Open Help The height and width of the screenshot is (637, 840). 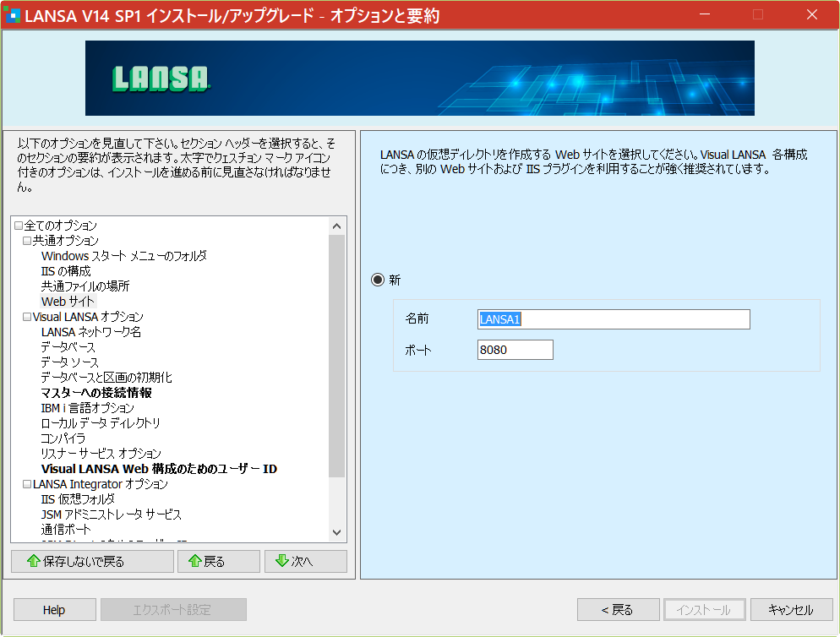[54, 610]
